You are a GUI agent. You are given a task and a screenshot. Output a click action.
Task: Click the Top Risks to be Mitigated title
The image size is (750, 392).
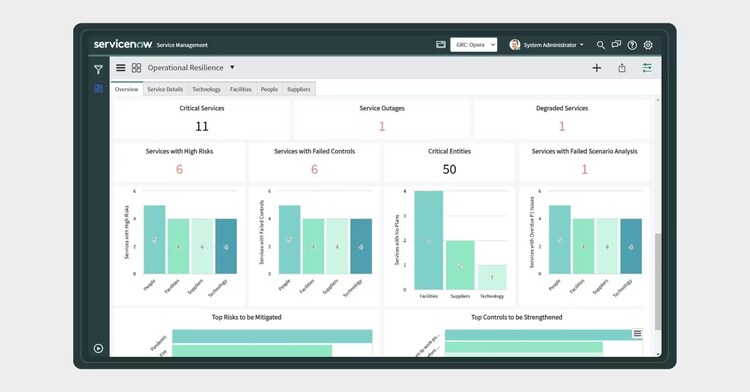(246, 317)
